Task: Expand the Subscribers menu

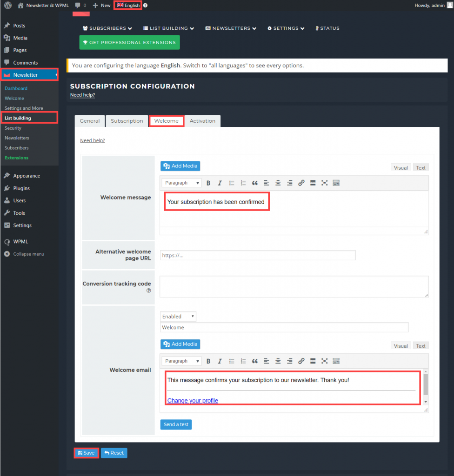Action: pyautogui.click(x=107, y=28)
